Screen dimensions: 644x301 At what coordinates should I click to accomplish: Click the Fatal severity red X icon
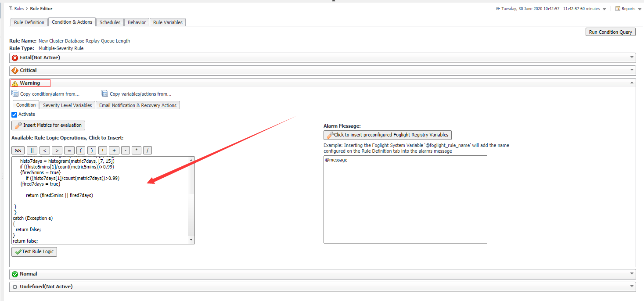point(14,57)
